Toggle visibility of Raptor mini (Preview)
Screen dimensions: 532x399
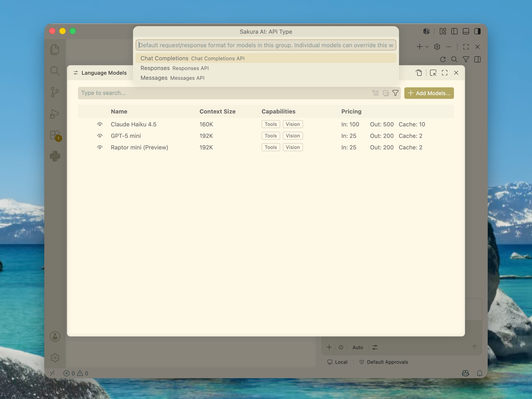(x=100, y=147)
